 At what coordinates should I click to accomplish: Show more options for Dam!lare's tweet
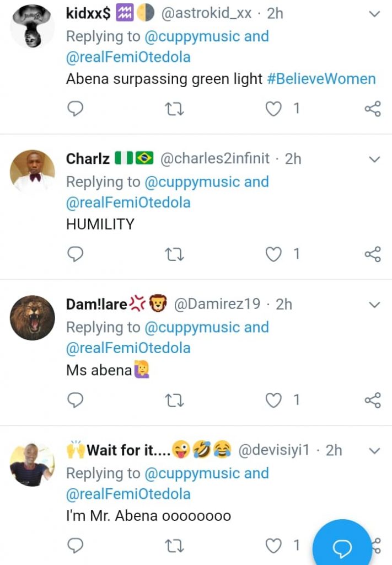click(374, 305)
